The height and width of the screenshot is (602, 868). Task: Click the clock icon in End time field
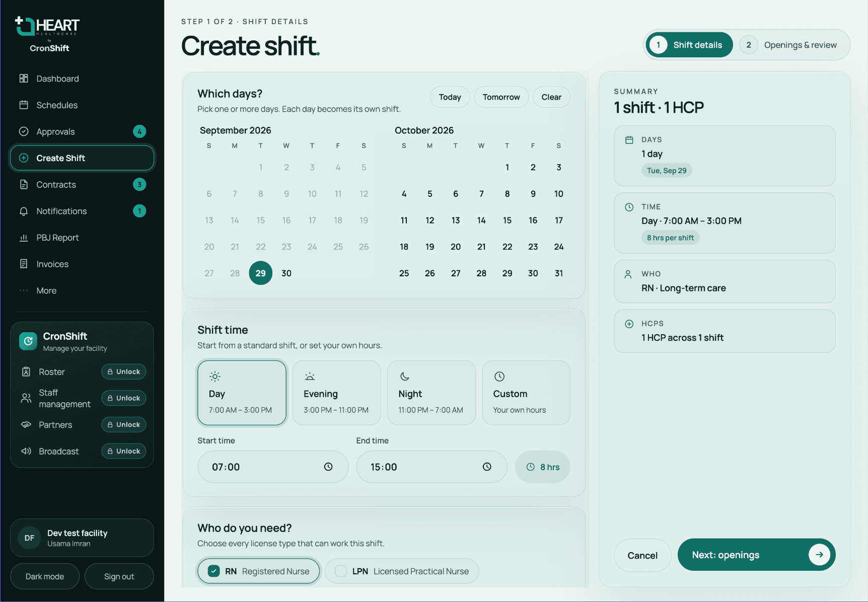pos(487,467)
